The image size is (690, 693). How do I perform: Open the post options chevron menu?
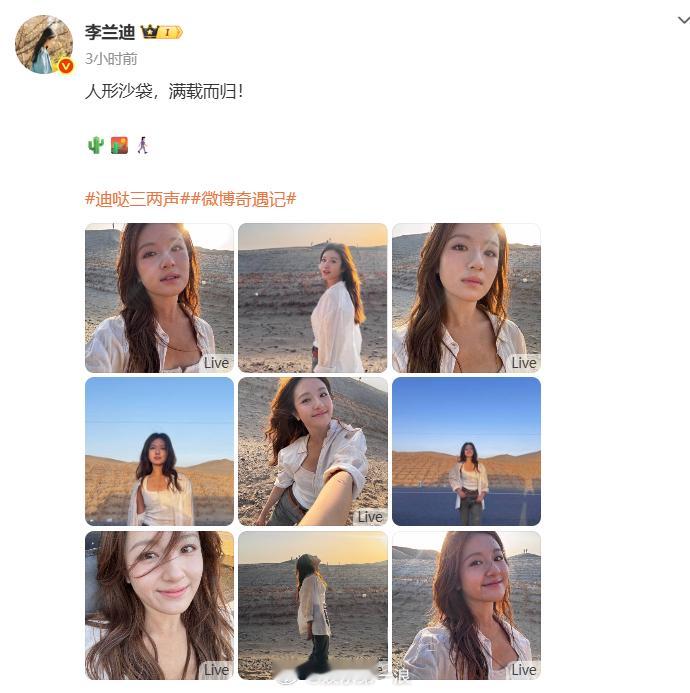tap(683, 20)
